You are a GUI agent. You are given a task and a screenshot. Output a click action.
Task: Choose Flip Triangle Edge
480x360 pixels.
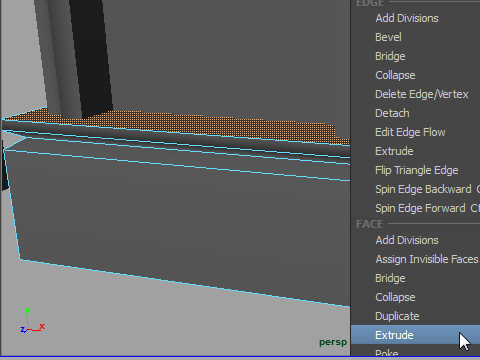pos(416,170)
